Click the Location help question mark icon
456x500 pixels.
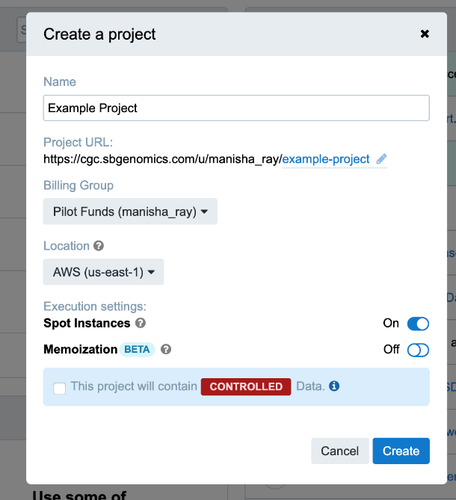click(x=99, y=246)
